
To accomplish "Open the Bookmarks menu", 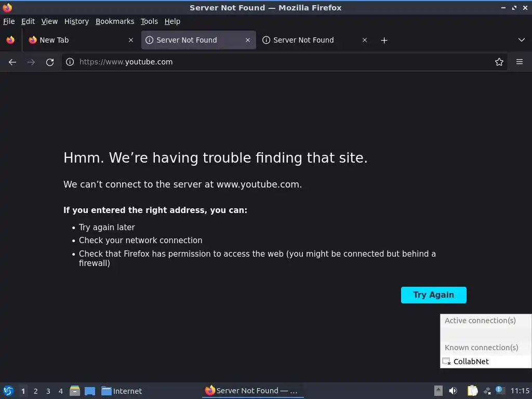I will click(x=115, y=21).
